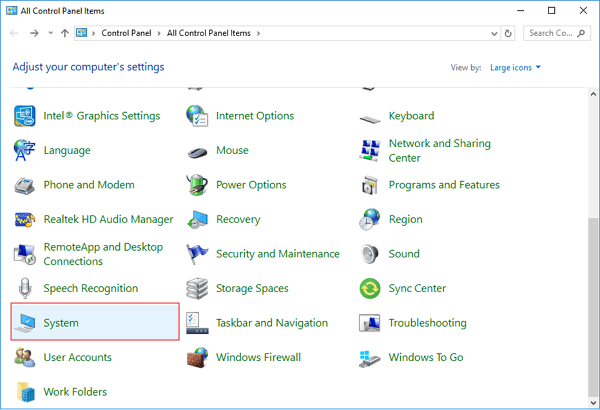Click the Language icon
This screenshot has height=410, width=600.
[24, 150]
